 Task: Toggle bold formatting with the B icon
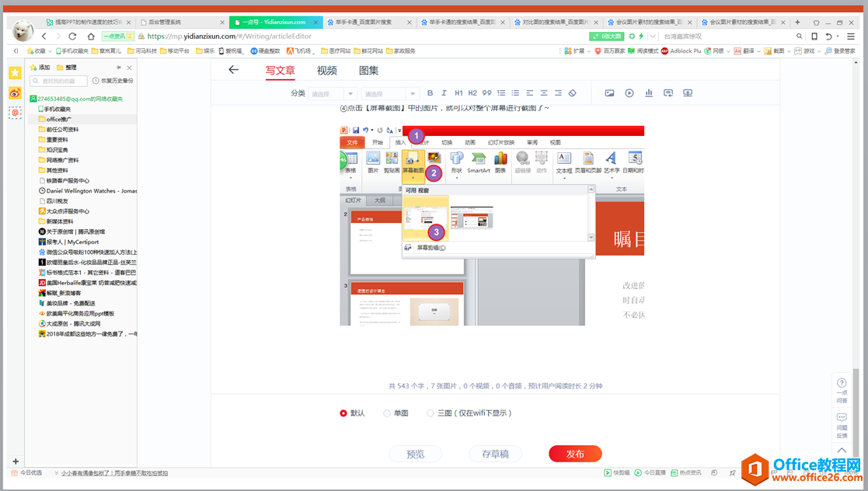pyautogui.click(x=430, y=92)
